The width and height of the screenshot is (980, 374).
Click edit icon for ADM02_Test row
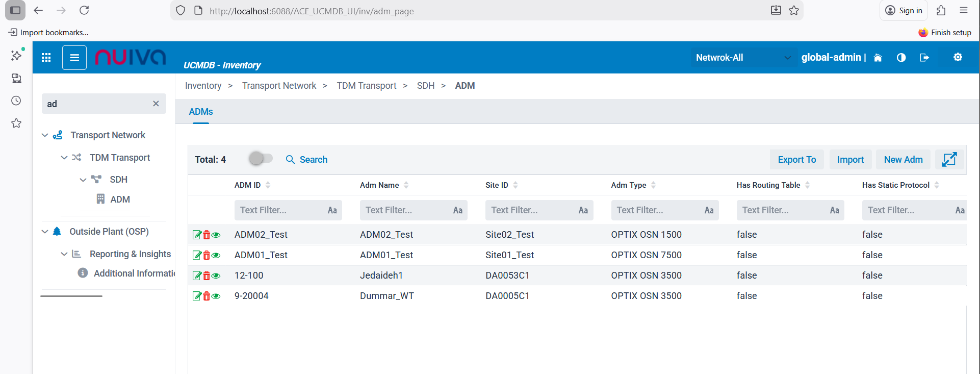(196, 235)
